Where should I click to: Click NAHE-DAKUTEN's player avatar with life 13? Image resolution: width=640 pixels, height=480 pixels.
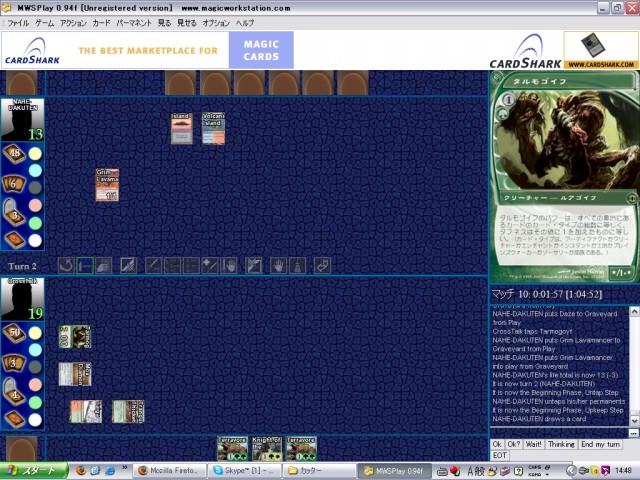coord(22,120)
